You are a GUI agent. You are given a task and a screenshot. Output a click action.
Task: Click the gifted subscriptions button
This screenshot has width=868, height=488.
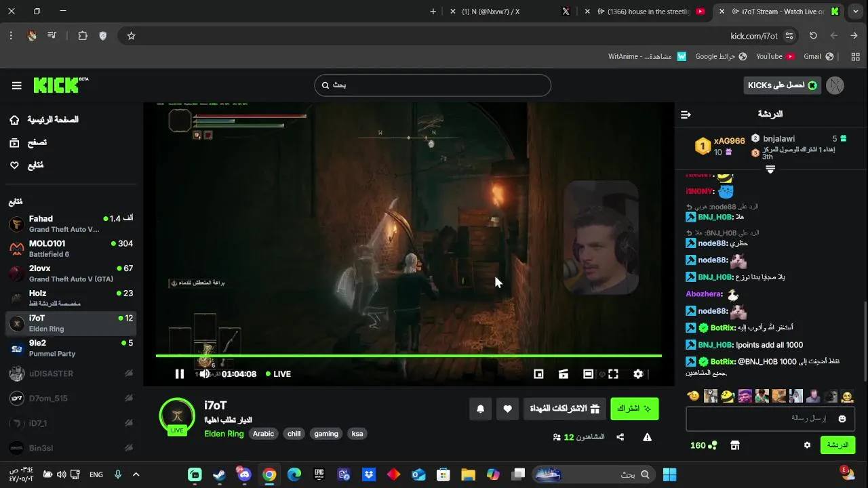click(565, 409)
